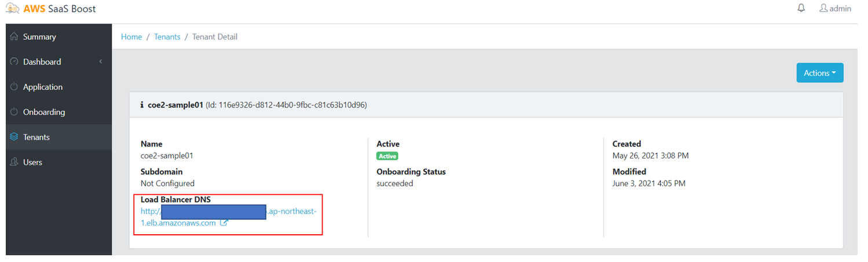This screenshot has height=262, width=868.
Task: Go to Onboarding in the sidebar
Action: point(44,112)
